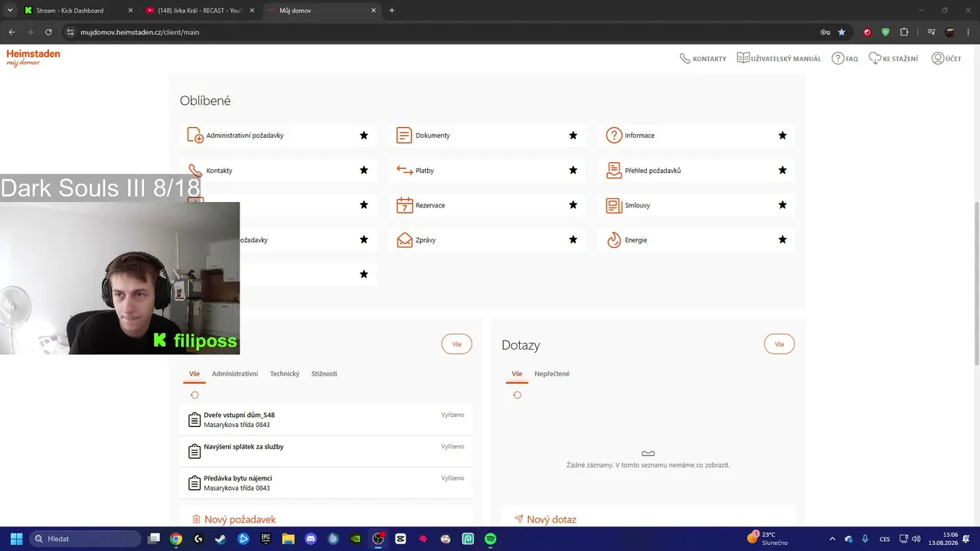Refresh the Dotazy list

tap(517, 395)
